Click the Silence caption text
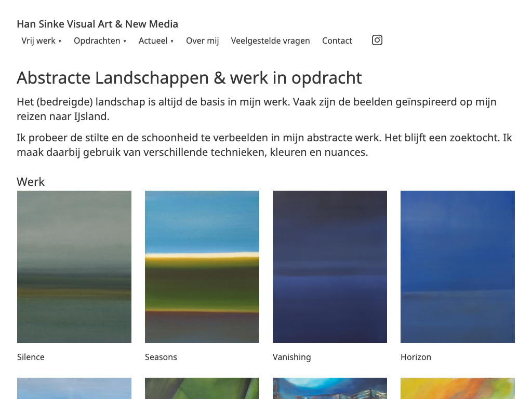532x399 pixels. 31,357
